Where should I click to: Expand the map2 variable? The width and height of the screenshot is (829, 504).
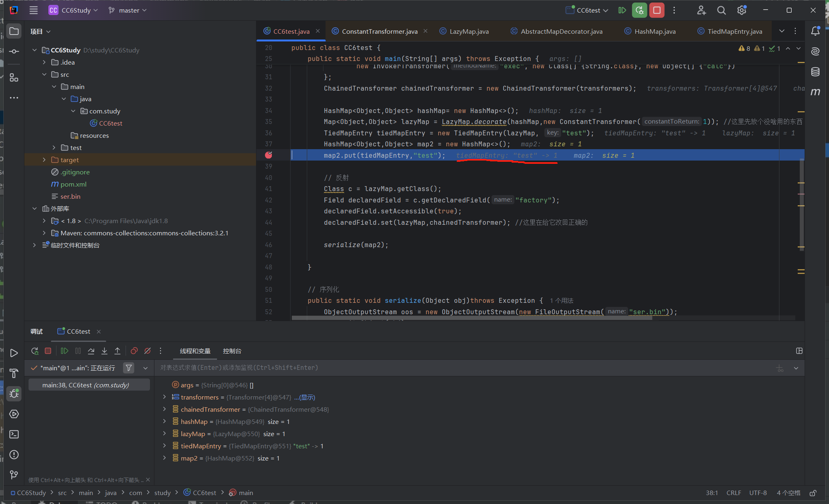[164, 458]
